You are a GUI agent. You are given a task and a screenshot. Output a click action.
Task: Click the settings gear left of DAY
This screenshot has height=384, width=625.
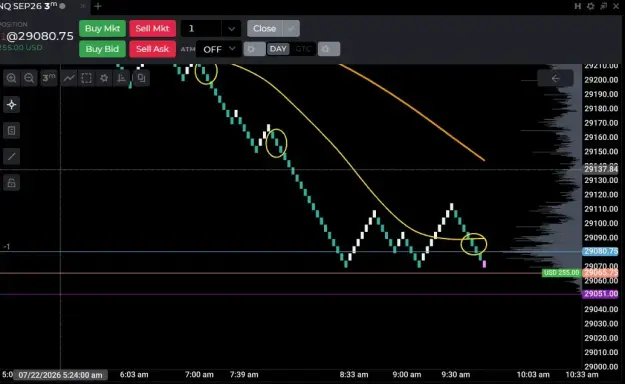pos(254,49)
